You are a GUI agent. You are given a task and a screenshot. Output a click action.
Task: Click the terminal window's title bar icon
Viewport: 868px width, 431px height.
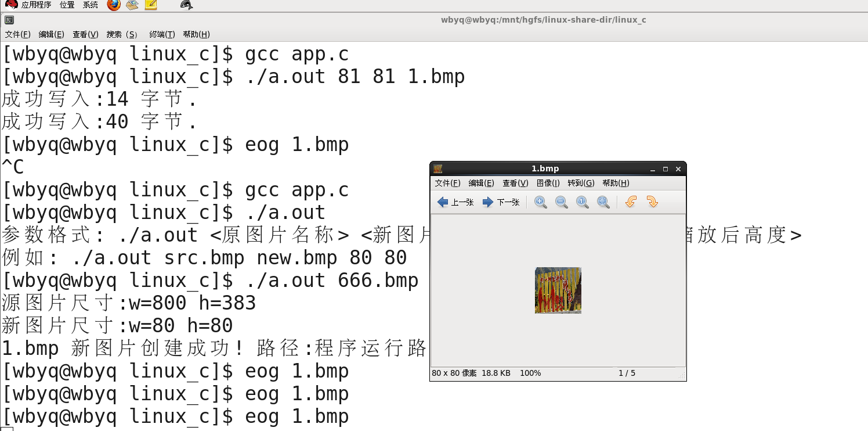[x=9, y=20]
